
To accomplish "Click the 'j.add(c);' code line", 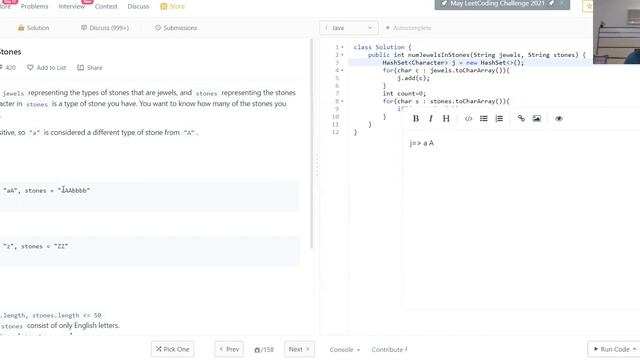I will point(413,78).
